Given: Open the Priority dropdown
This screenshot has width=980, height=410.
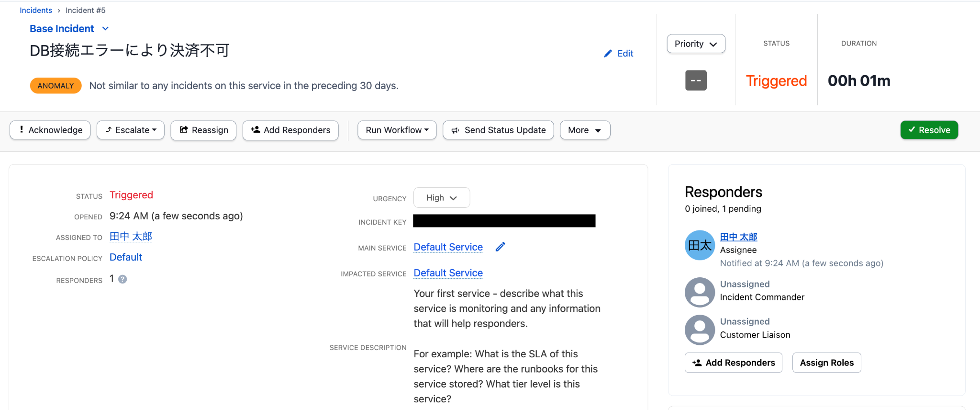Looking at the screenshot, I should pyautogui.click(x=696, y=44).
